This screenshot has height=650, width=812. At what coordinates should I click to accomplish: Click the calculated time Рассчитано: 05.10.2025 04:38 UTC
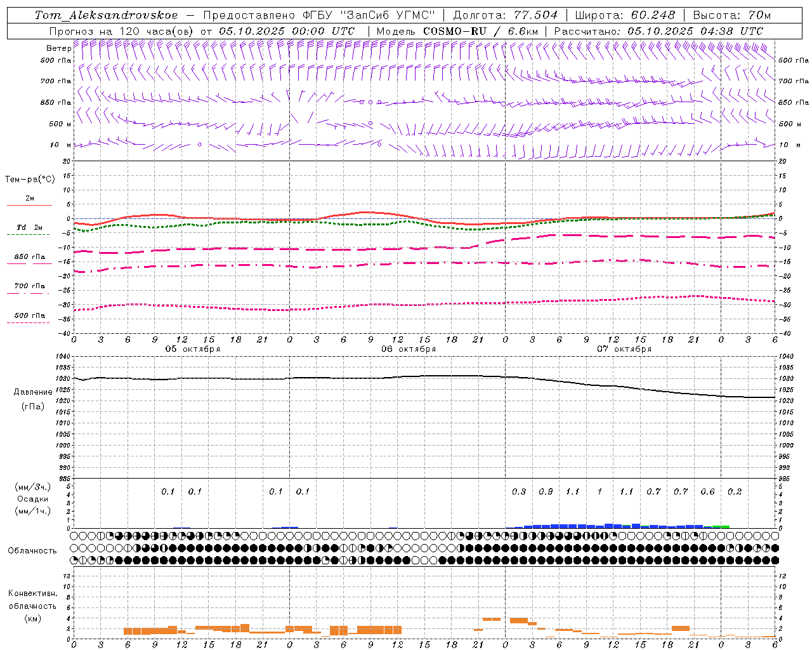658,31
